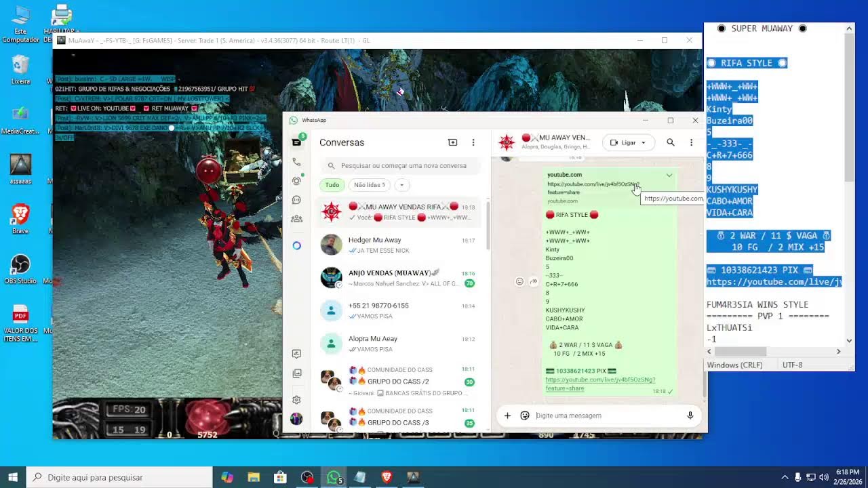Start a new chat with compose icon

(452, 142)
